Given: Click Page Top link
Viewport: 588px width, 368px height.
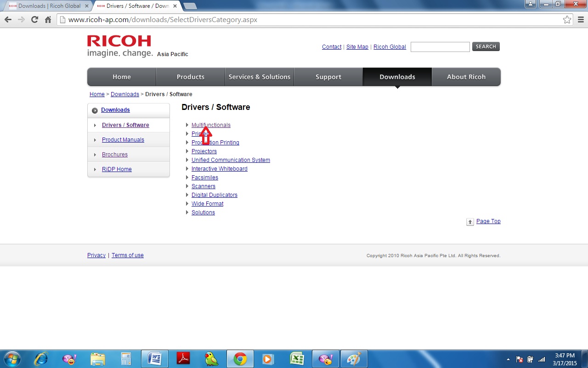Looking at the screenshot, I should [x=488, y=221].
